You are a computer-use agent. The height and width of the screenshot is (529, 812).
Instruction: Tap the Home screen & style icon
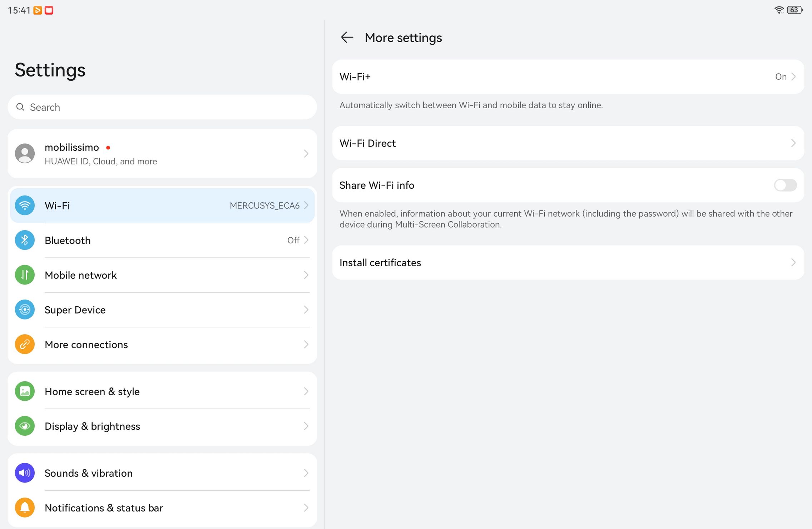tap(25, 391)
